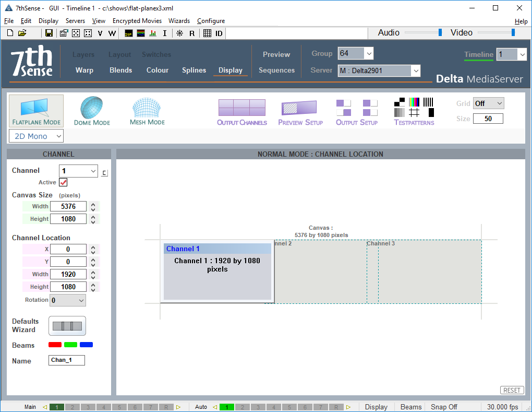Open the Rotation dropdown
This screenshot has width=532, height=412.
coord(68,300)
